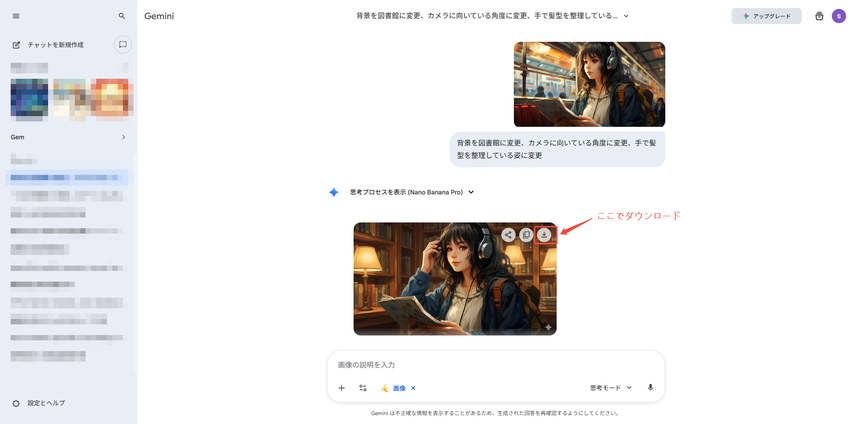The image size is (855, 424).
Task: Click the Gem section label
Action: point(17,137)
